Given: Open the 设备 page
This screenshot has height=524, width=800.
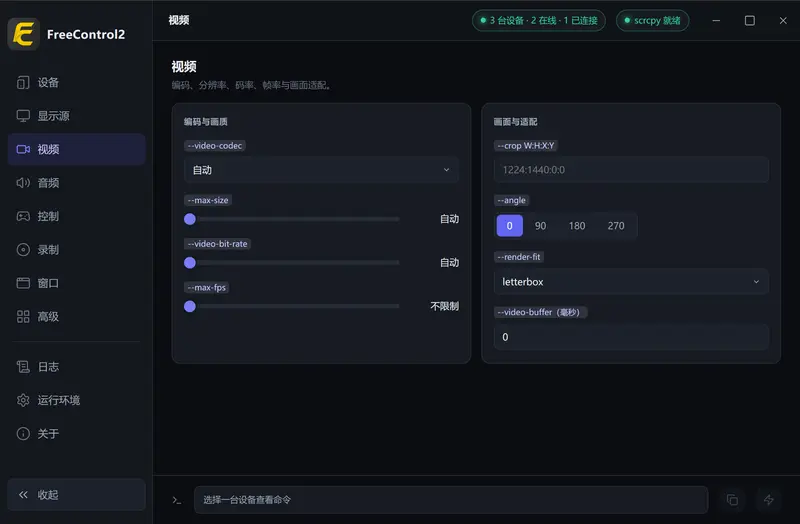Looking at the screenshot, I should pos(77,82).
